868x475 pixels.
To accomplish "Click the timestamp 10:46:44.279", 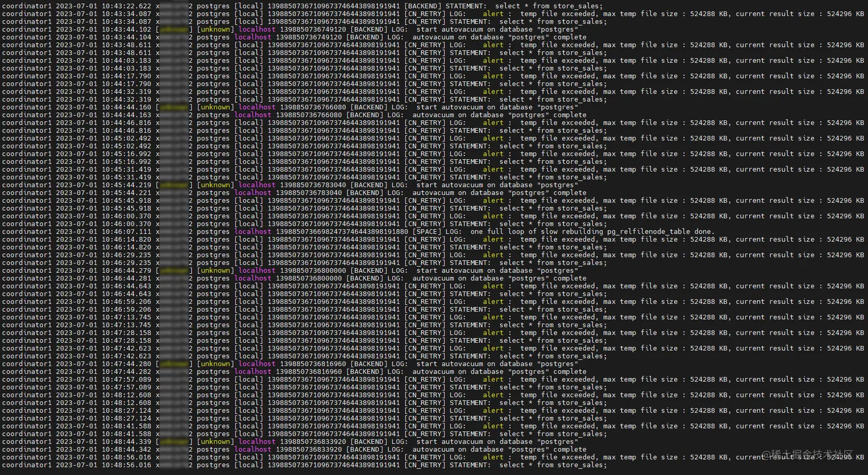I will (127, 271).
